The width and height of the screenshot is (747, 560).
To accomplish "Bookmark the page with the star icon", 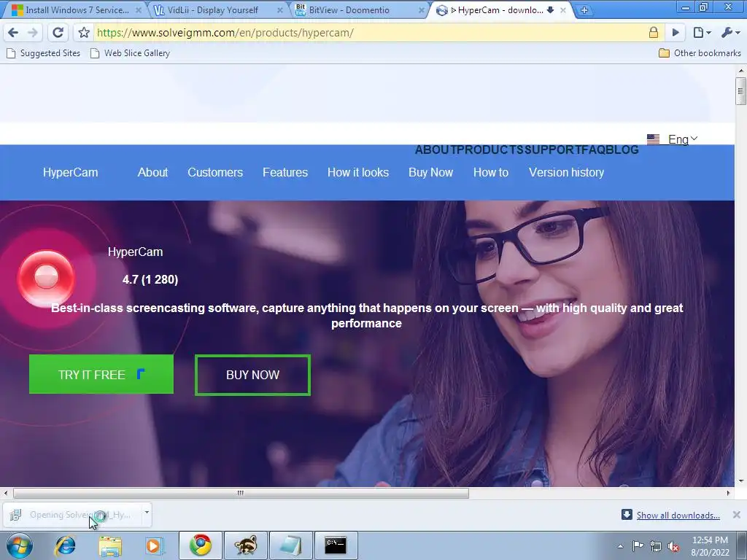I will 84,32.
